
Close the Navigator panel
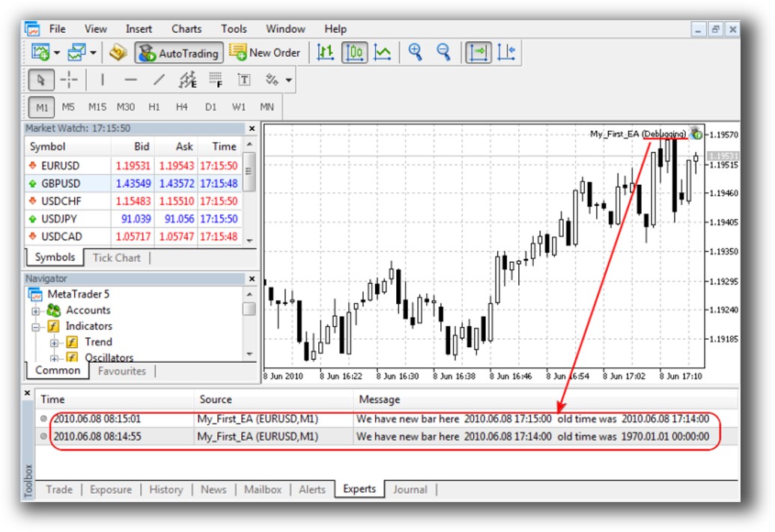pos(252,279)
